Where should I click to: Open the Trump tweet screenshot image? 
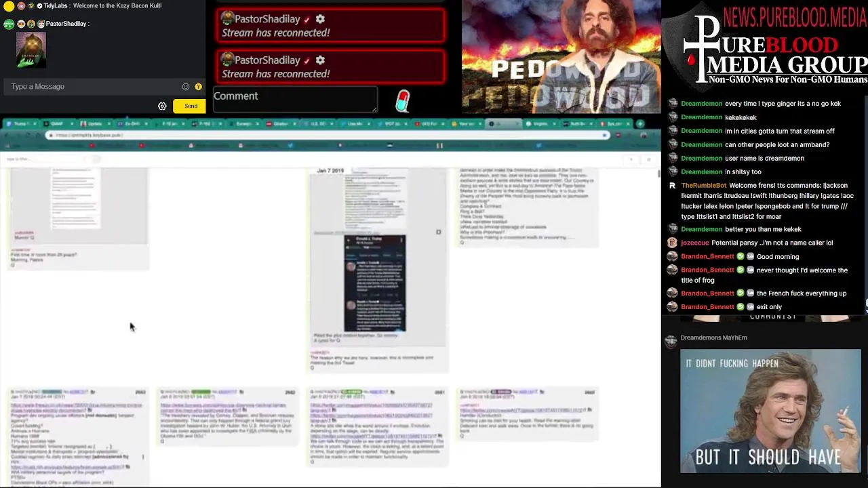[375, 283]
